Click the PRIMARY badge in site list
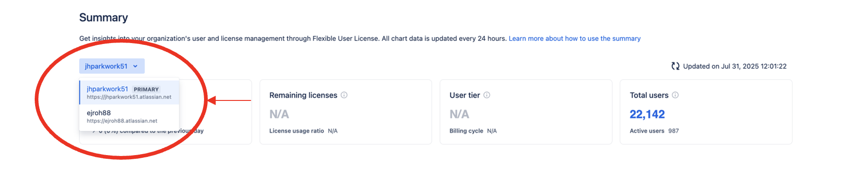This screenshot has height=187, width=868. point(146,89)
